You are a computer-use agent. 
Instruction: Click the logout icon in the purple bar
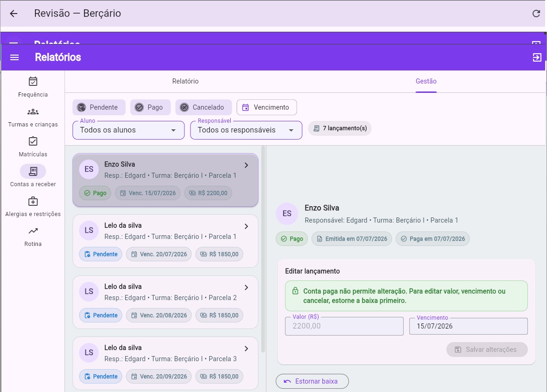pos(537,57)
